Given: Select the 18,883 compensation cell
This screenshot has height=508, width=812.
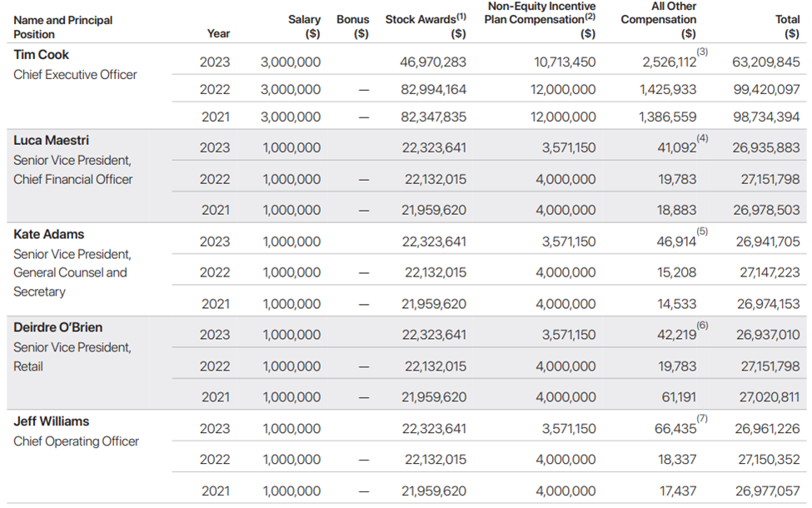Looking at the screenshot, I should [x=677, y=210].
